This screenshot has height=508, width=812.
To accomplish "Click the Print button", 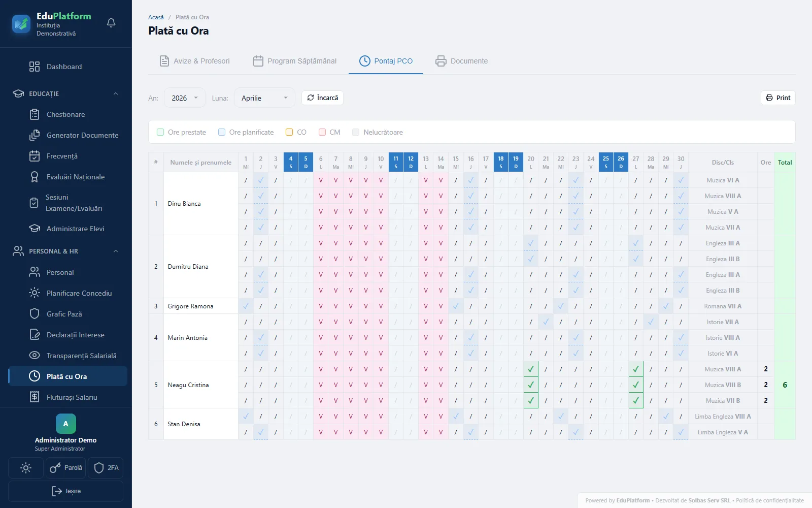I will (x=778, y=98).
